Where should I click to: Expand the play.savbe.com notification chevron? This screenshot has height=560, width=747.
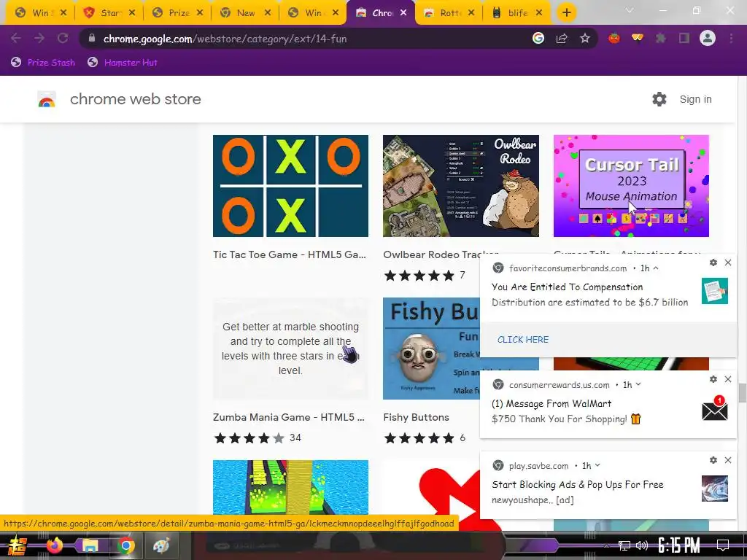click(597, 466)
